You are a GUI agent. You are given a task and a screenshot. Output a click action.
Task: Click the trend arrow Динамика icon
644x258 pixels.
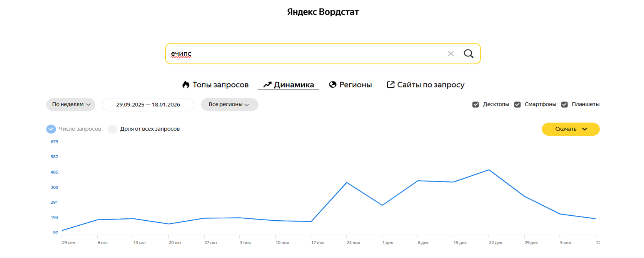point(267,85)
